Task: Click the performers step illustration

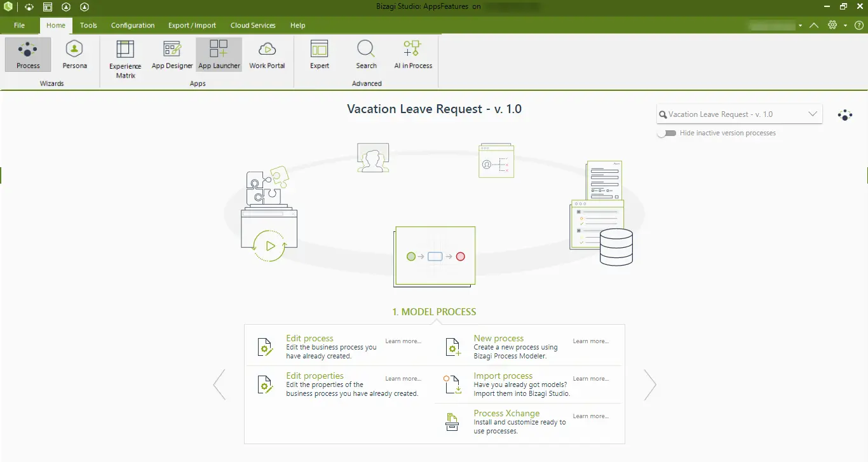Action: (x=373, y=158)
